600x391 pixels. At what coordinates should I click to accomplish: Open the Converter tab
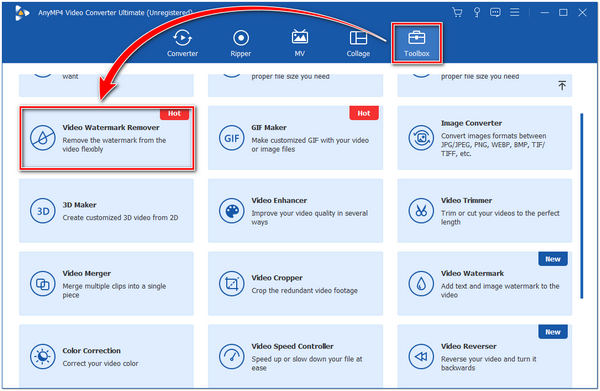182,43
